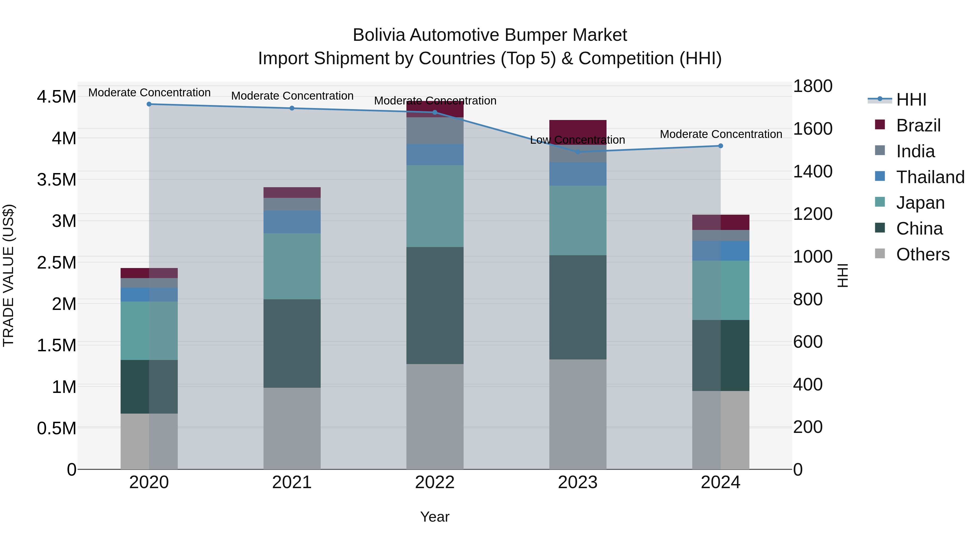Click the 2022 India bar segment
The height and width of the screenshot is (551, 980).
point(435,131)
